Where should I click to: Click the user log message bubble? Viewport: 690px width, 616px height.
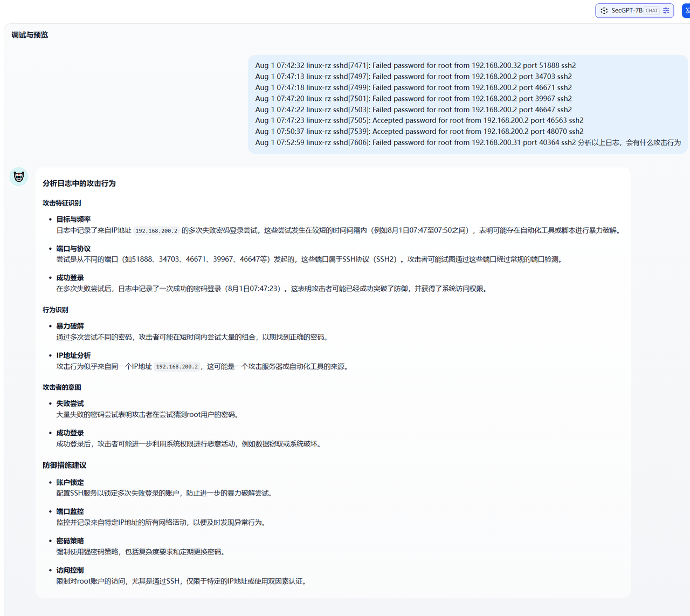pyautogui.click(x=467, y=104)
